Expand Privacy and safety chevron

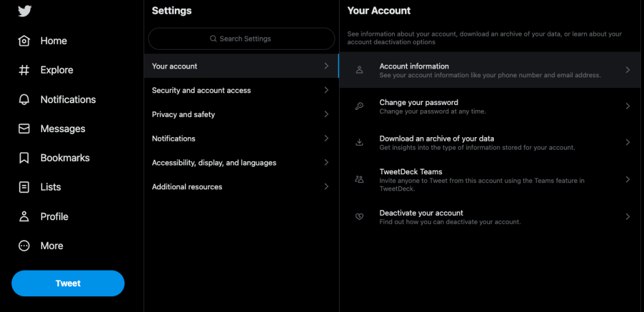pyautogui.click(x=326, y=114)
